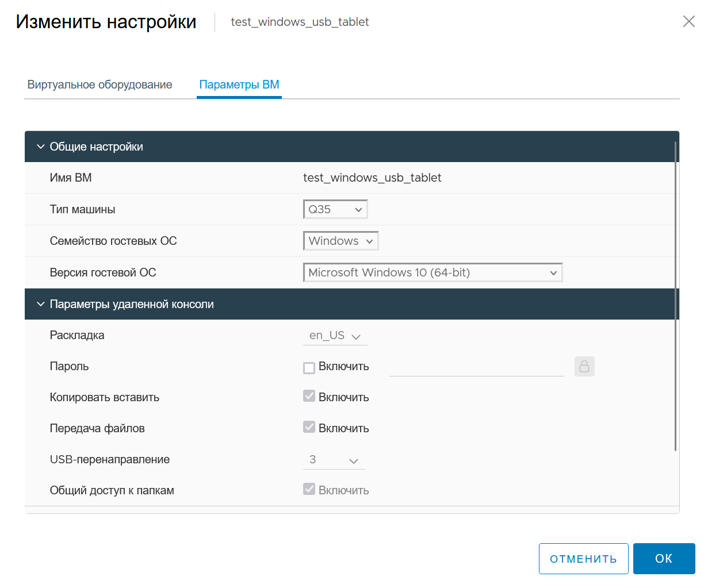Collapse the Параметры удаленной консоли section
The height and width of the screenshot is (588, 708).
41,304
